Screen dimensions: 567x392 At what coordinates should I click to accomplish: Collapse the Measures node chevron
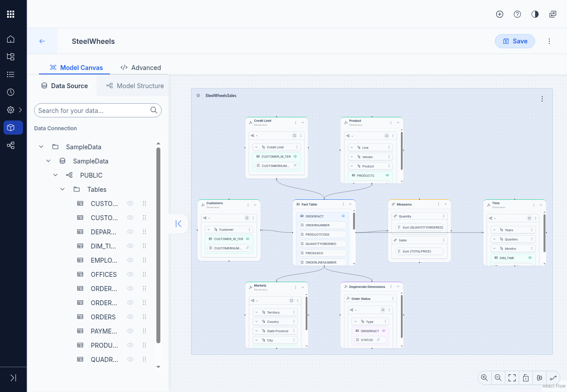(445, 204)
